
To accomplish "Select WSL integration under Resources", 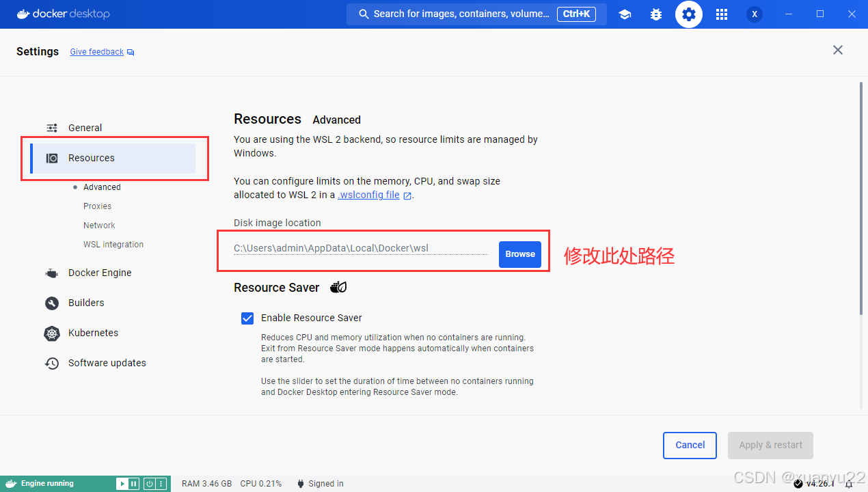I will click(113, 245).
